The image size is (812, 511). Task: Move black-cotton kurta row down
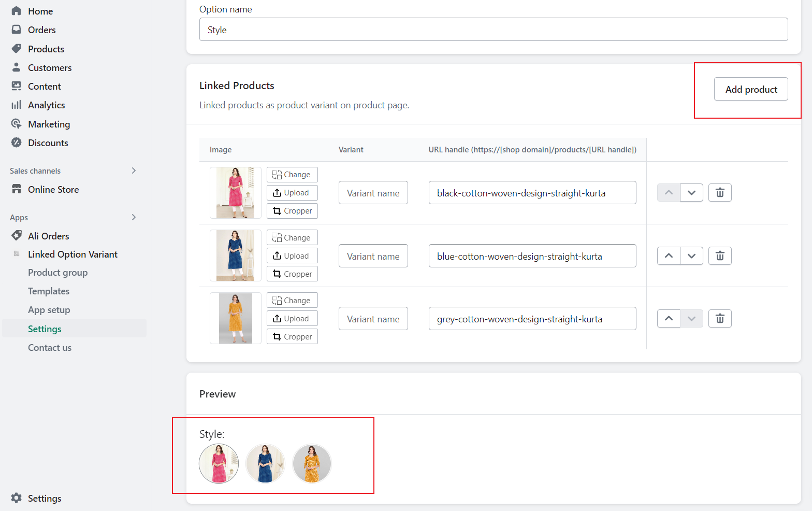pyautogui.click(x=691, y=193)
